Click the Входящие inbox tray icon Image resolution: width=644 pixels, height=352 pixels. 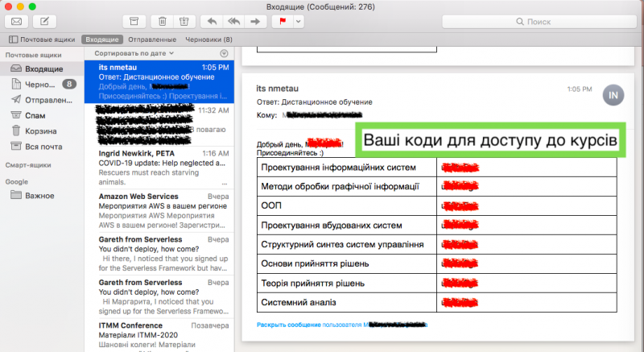click(x=16, y=68)
